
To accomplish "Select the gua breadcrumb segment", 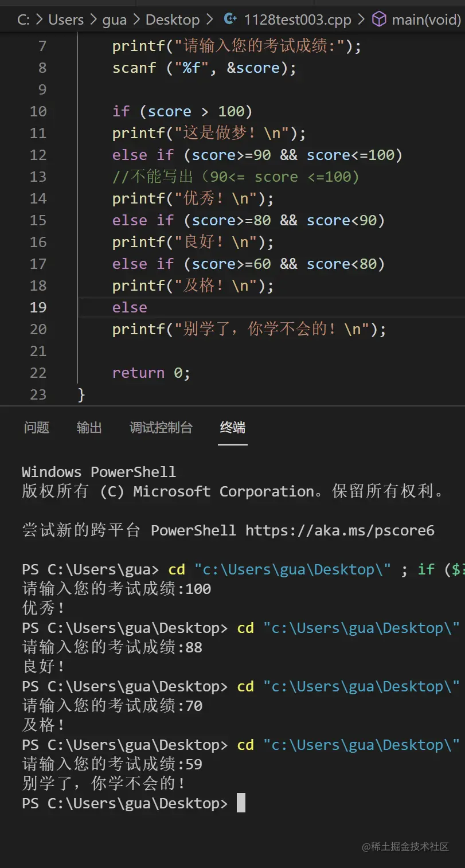I will [x=115, y=19].
